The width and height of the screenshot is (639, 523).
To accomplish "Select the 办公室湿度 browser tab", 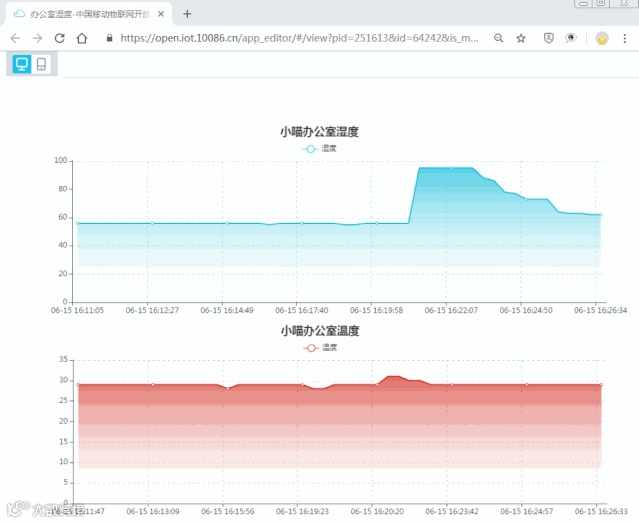I will [x=89, y=14].
